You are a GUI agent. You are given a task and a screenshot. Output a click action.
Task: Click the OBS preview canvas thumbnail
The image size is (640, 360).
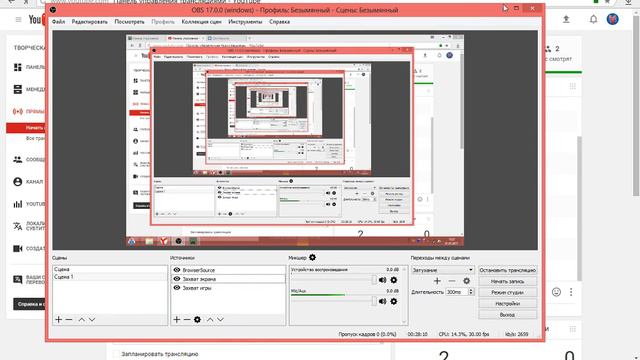coord(295,140)
